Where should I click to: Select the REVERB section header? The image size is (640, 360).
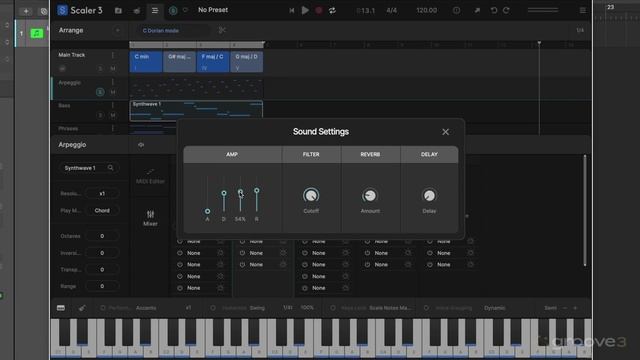[x=370, y=154]
